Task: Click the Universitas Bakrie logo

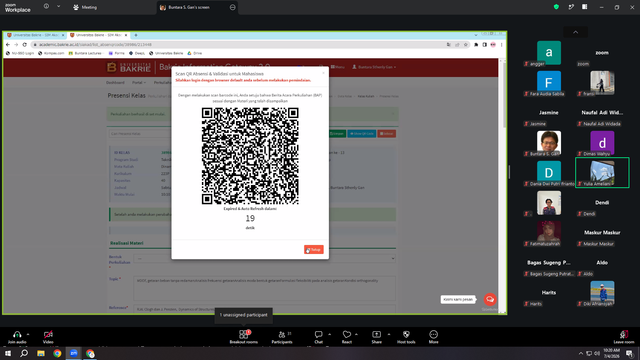Action: pyautogui.click(x=129, y=67)
